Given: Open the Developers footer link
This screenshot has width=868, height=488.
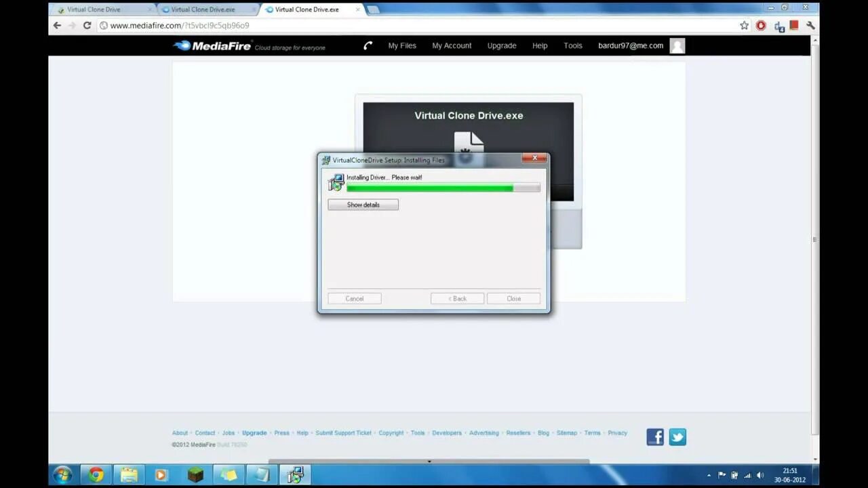Looking at the screenshot, I should click(x=447, y=432).
